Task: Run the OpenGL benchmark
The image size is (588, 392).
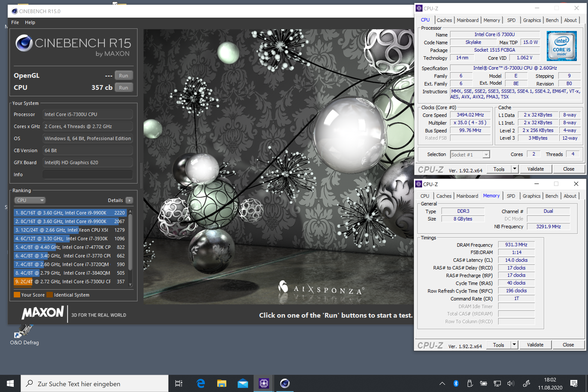Action: [x=124, y=75]
